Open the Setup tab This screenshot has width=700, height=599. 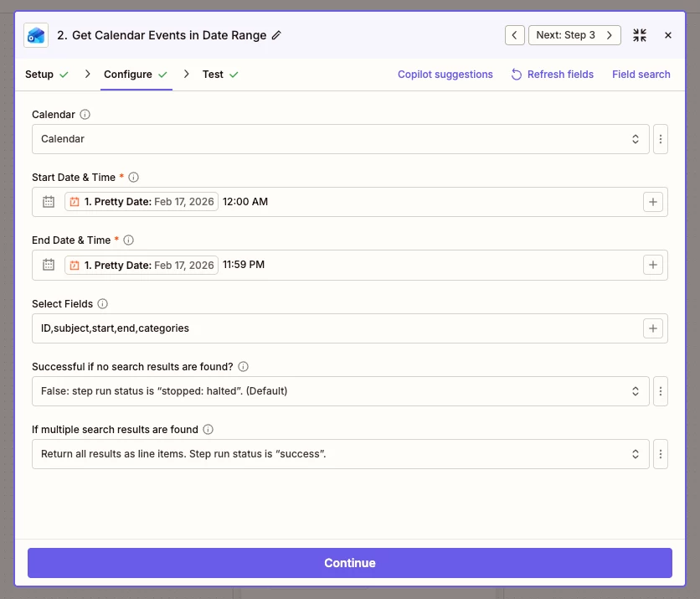pos(47,75)
